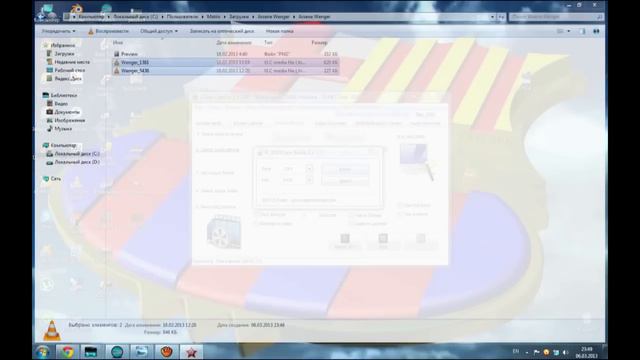Screen dimensions: 640x360
Task: Open the Видео library
Action: [61, 104]
